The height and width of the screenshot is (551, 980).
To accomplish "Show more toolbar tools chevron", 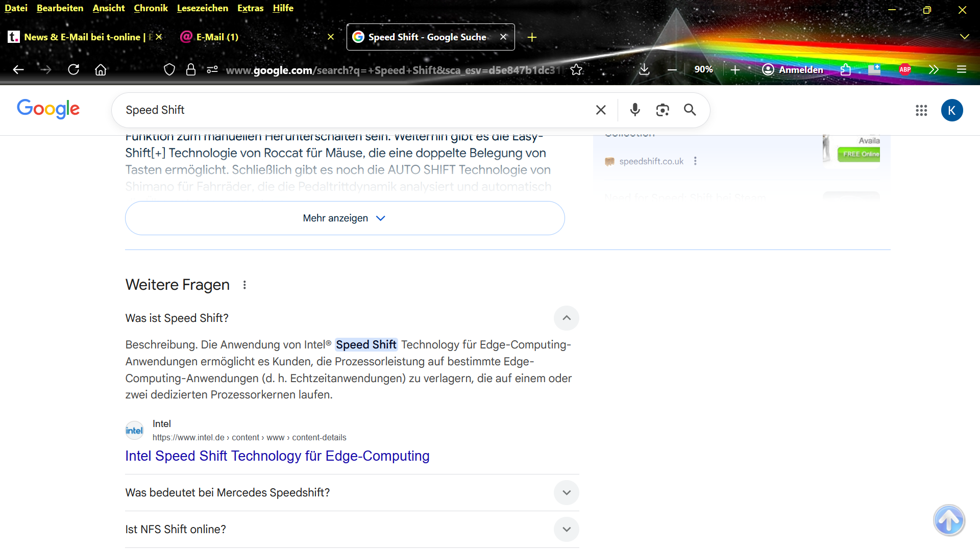I will 934,70.
